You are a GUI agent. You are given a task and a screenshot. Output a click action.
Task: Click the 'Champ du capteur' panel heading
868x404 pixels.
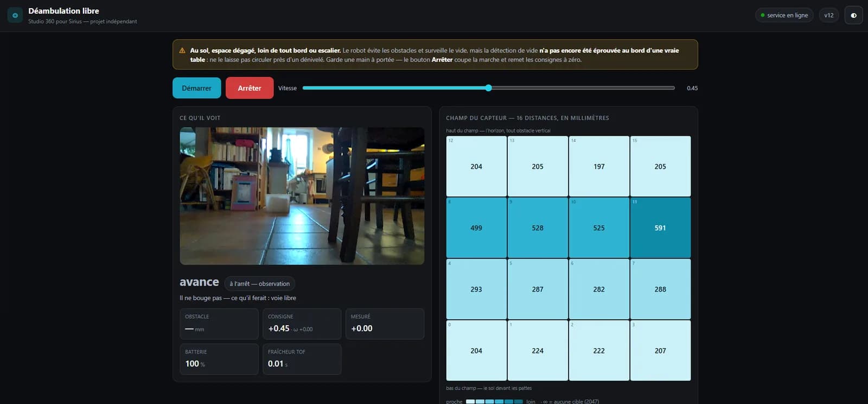tap(527, 118)
